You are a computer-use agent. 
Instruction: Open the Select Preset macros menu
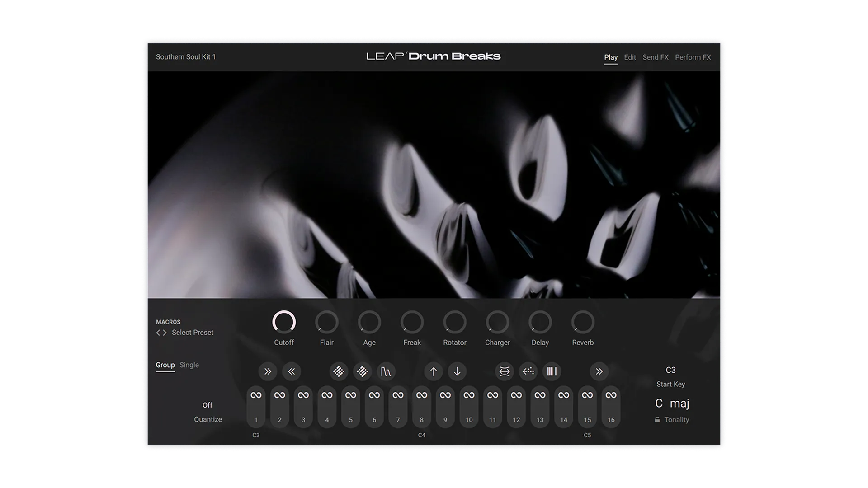pyautogui.click(x=192, y=333)
